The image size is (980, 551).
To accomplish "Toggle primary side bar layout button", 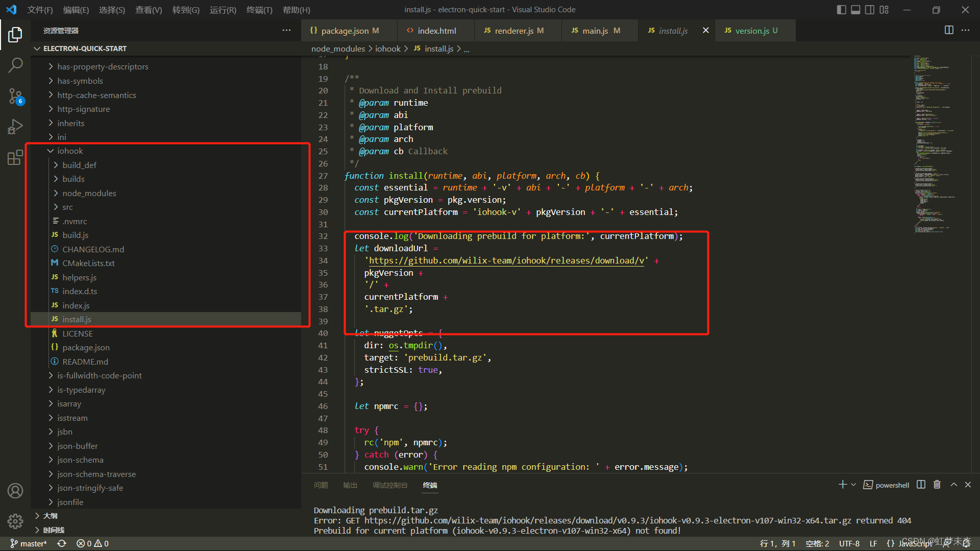I will tap(842, 10).
